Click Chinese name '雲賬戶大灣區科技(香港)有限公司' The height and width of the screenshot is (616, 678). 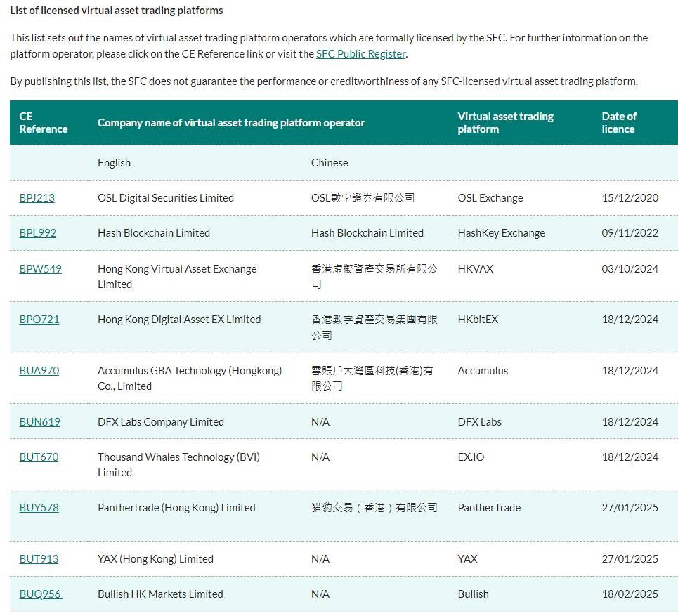pos(372,379)
